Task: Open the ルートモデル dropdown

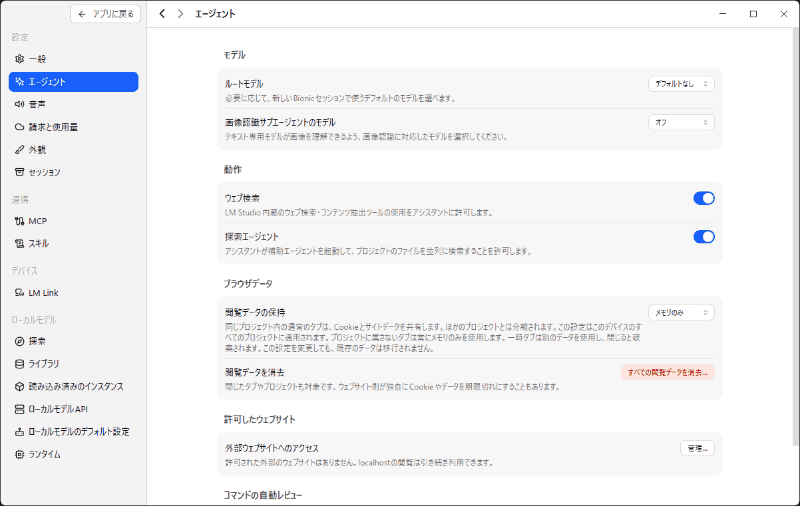Action: click(681, 84)
